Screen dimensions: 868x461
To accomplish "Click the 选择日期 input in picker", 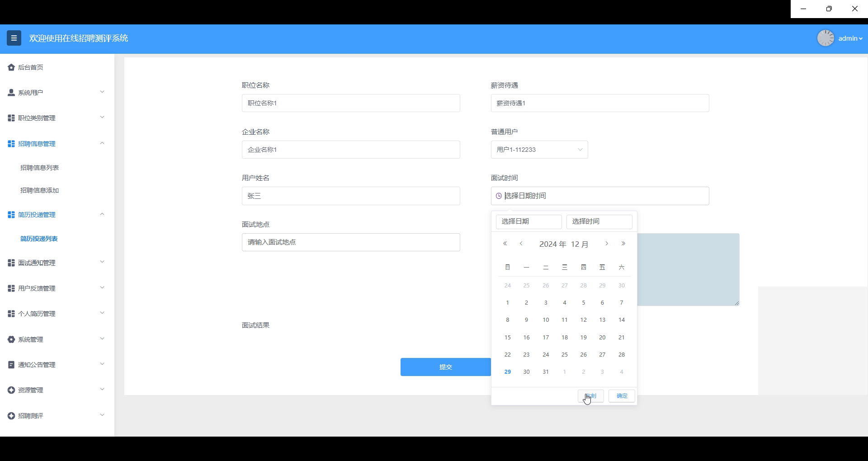I will (529, 221).
